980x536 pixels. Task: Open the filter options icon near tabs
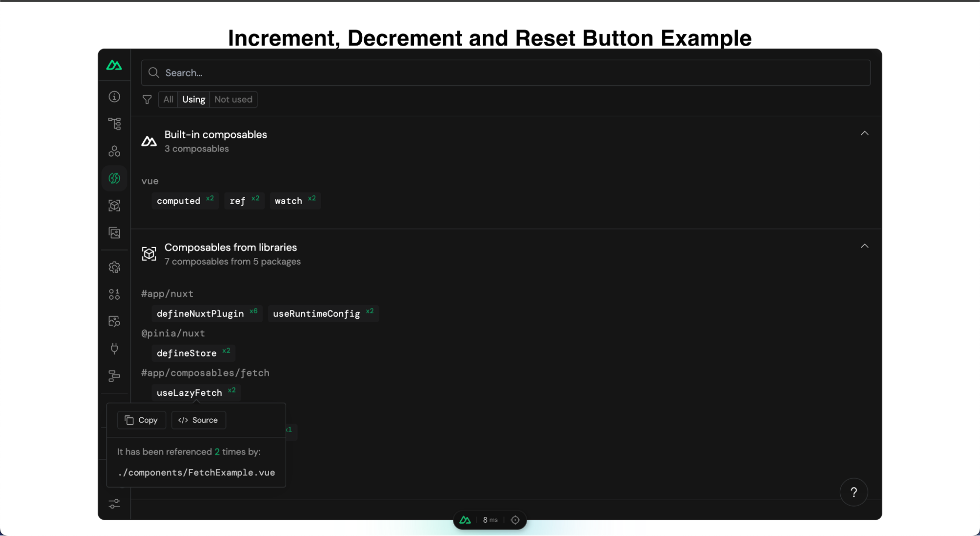coord(147,99)
